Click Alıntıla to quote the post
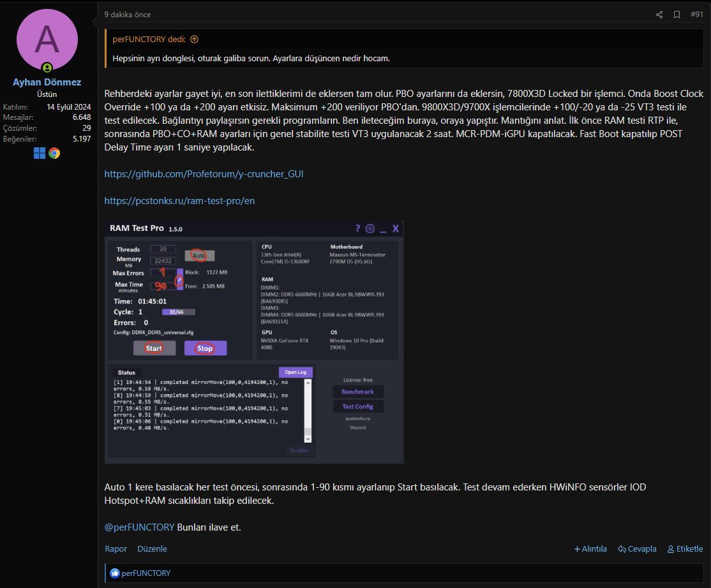 [590, 548]
